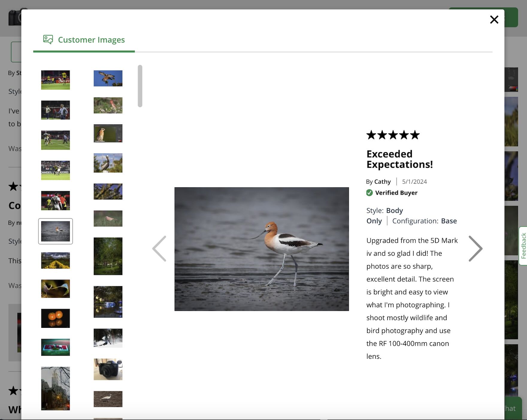The height and width of the screenshot is (420, 527).
Task: Close the customer images modal
Action: pyautogui.click(x=494, y=20)
